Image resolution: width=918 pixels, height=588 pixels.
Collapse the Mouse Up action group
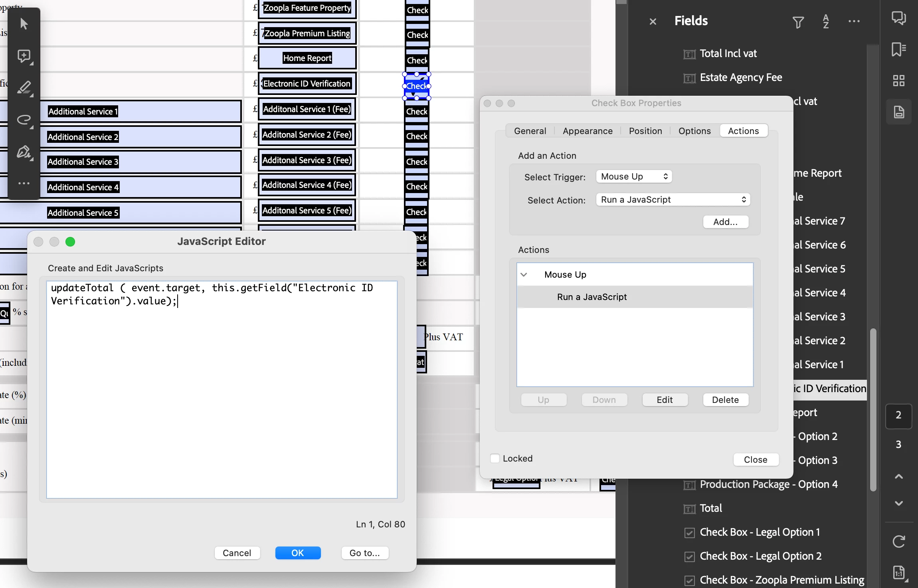pyautogui.click(x=524, y=274)
